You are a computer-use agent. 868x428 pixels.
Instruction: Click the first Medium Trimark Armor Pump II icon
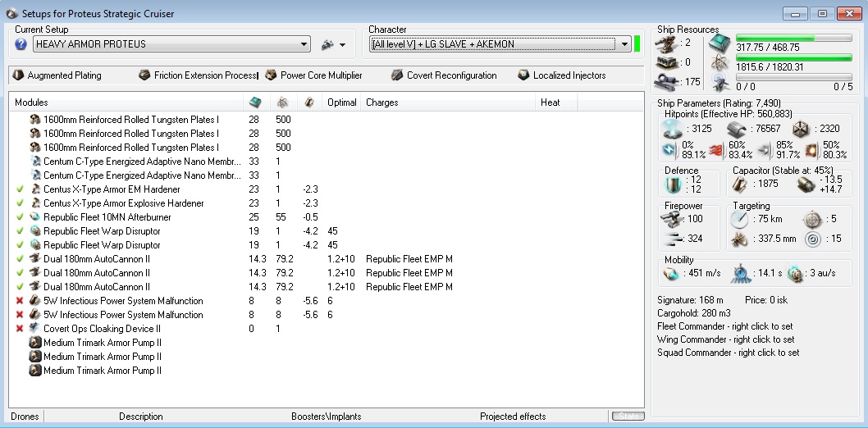click(35, 342)
